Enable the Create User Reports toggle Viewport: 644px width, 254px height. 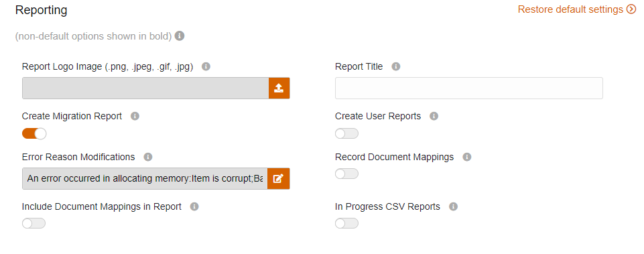[346, 133]
